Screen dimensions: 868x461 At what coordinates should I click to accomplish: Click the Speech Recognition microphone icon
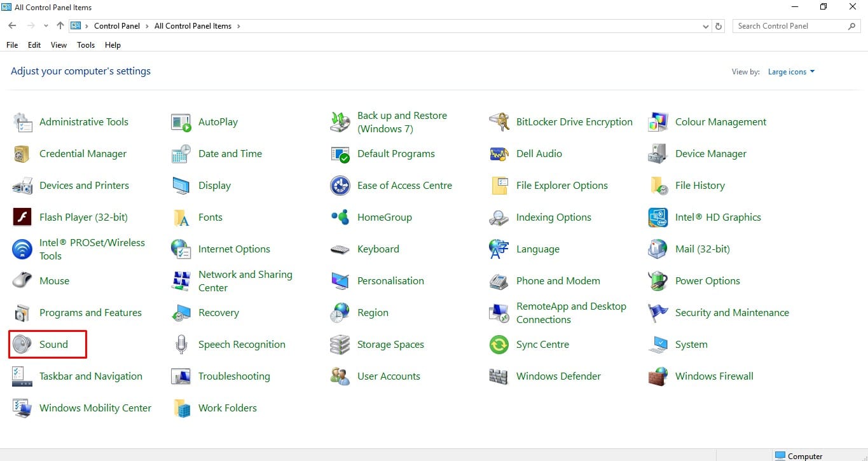[x=181, y=345]
